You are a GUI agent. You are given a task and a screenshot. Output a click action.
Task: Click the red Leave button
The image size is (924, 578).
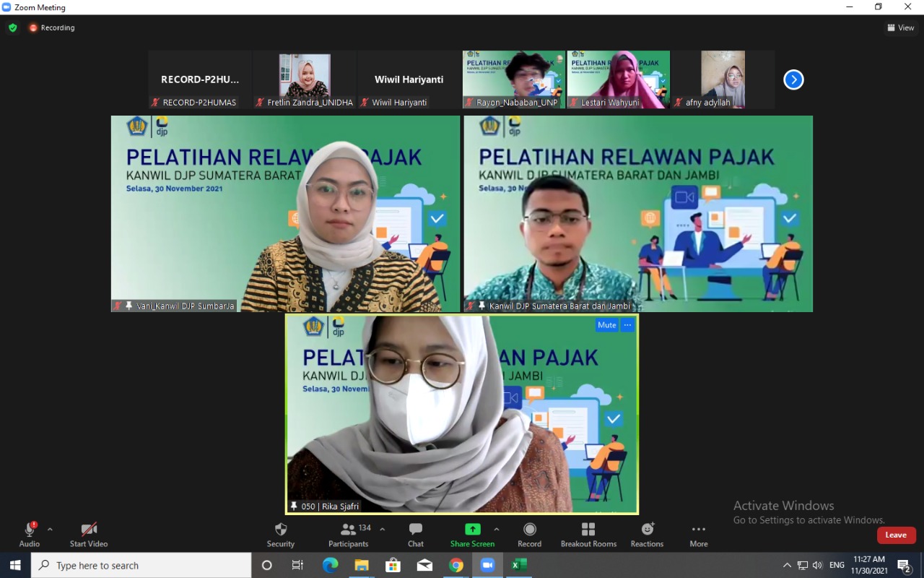(x=896, y=535)
